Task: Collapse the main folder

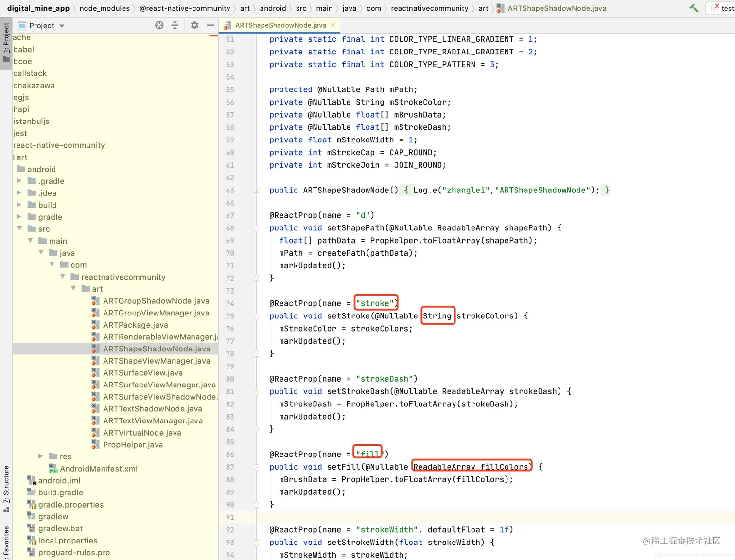Action: click(x=30, y=241)
